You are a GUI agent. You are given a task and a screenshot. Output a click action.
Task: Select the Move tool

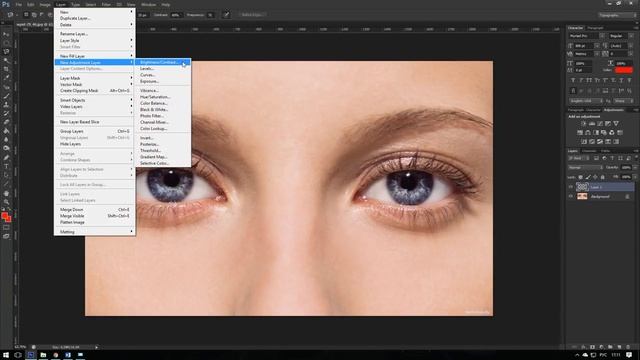[6, 34]
